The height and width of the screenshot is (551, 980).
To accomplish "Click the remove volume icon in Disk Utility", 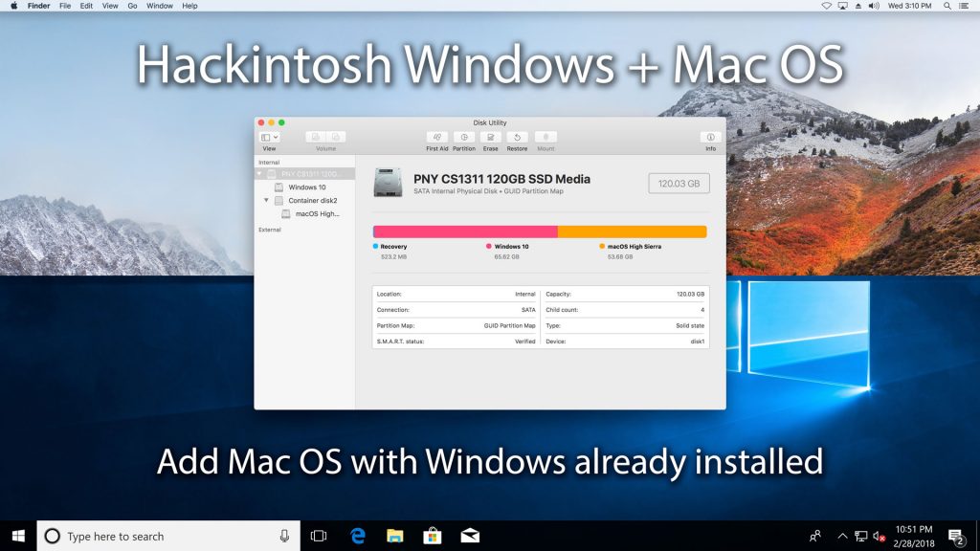I will tap(336, 137).
